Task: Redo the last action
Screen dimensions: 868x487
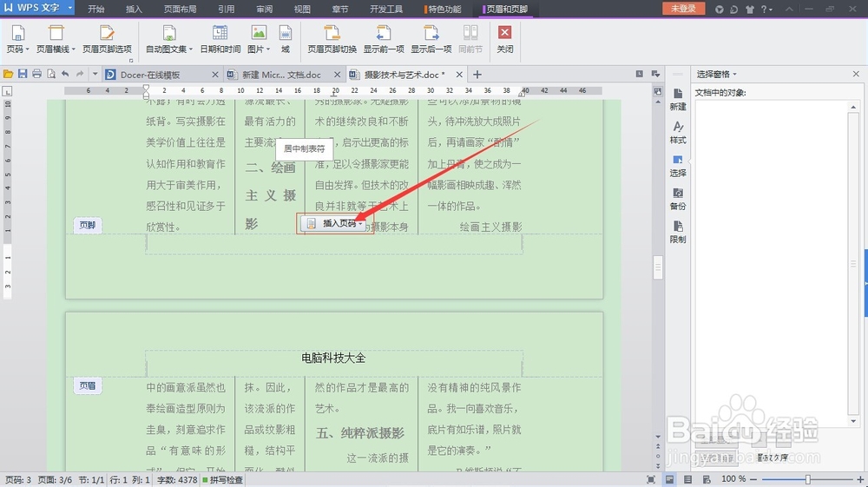Action: pos(80,74)
